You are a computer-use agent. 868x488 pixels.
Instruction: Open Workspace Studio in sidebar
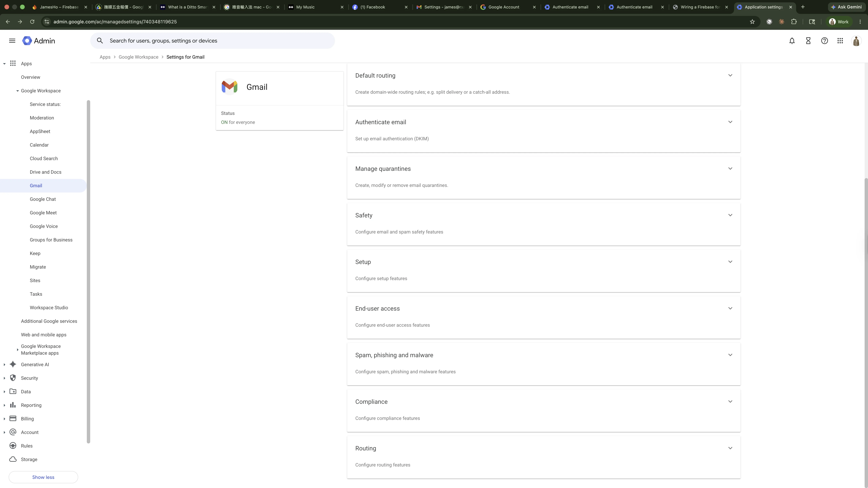point(49,308)
